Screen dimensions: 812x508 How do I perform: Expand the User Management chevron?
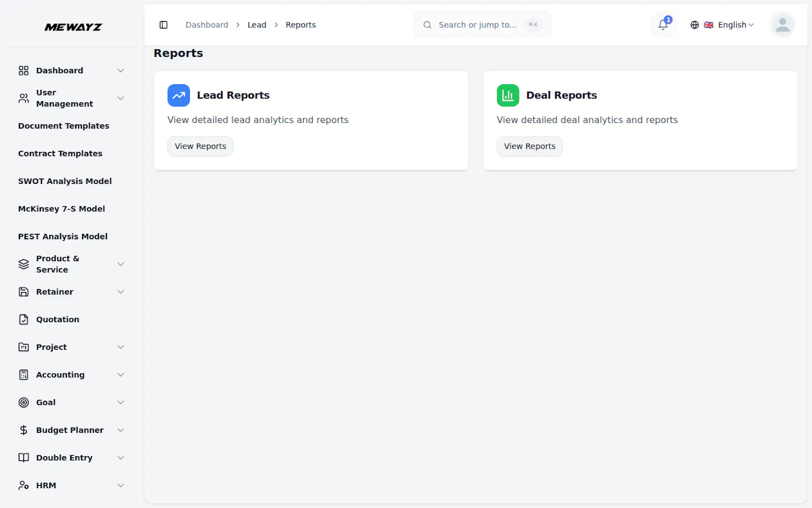[x=121, y=98]
